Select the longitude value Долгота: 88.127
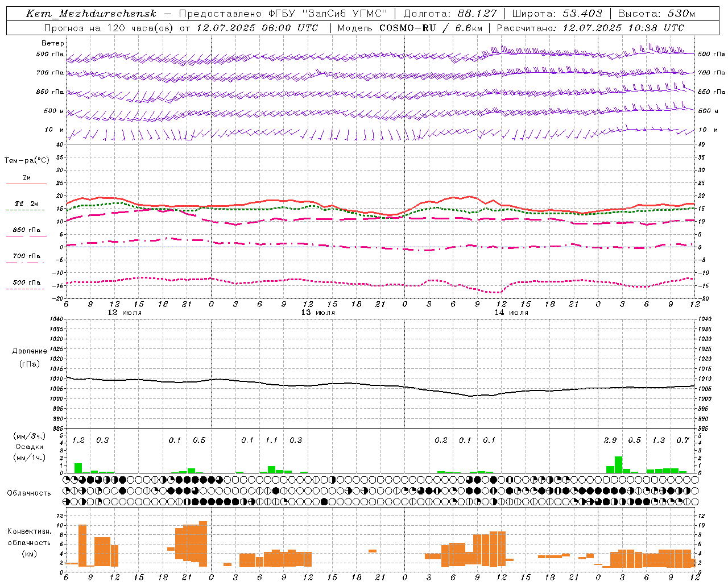The height and width of the screenshot is (582, 728). [450, 14]
